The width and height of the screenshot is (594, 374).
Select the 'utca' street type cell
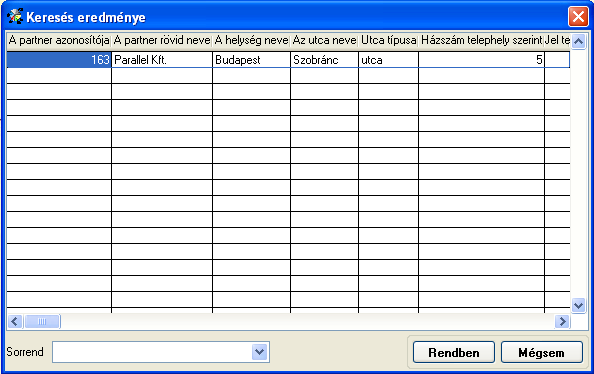[x=388, y=60]
